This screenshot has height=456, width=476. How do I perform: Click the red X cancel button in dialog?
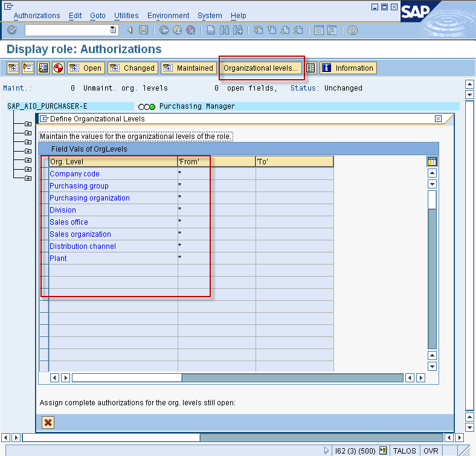tap(48, 422)
